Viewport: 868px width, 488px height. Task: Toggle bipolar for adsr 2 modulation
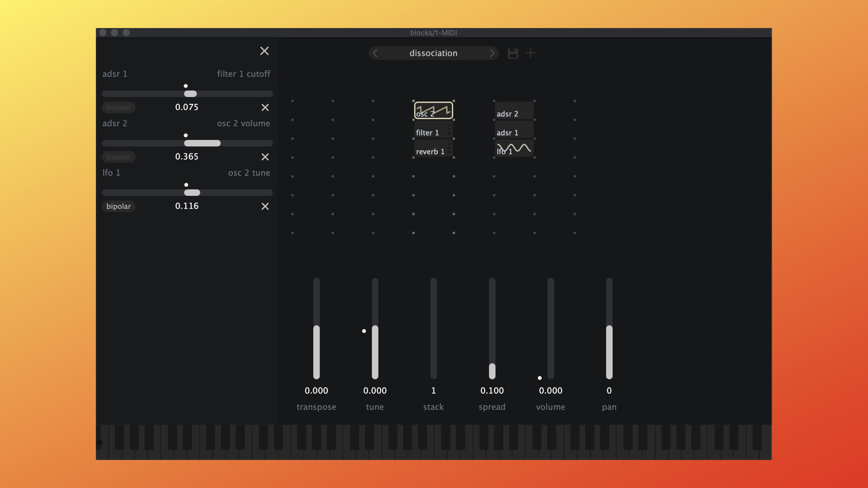pos(118,157)
